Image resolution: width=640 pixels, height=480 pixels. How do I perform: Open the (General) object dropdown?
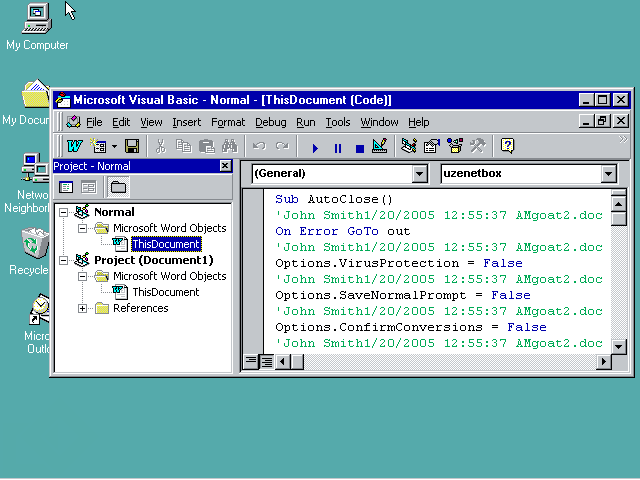[x=419, y=174]
